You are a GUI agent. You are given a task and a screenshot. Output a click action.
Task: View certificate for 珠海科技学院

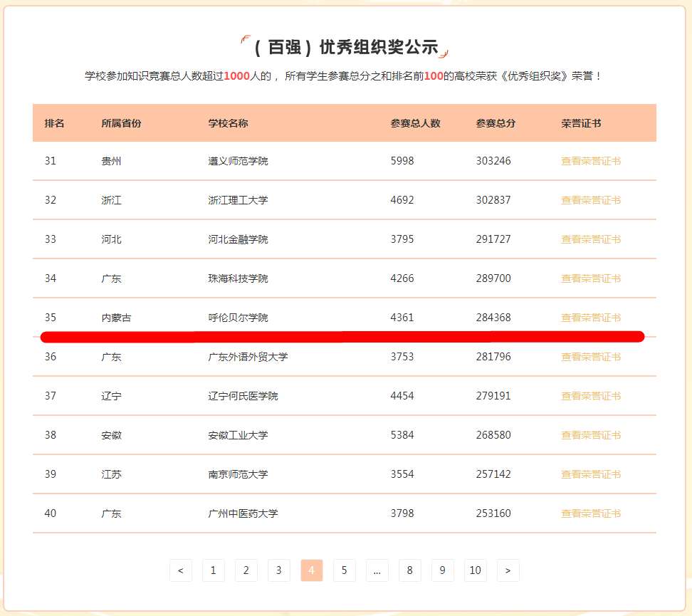[x=591, y=278]
